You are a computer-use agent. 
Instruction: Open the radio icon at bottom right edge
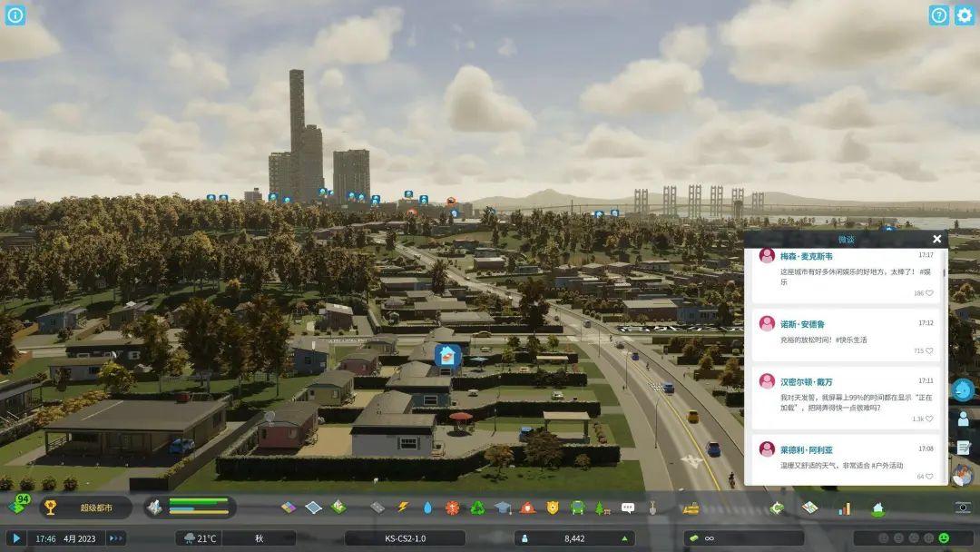point(963,475)
